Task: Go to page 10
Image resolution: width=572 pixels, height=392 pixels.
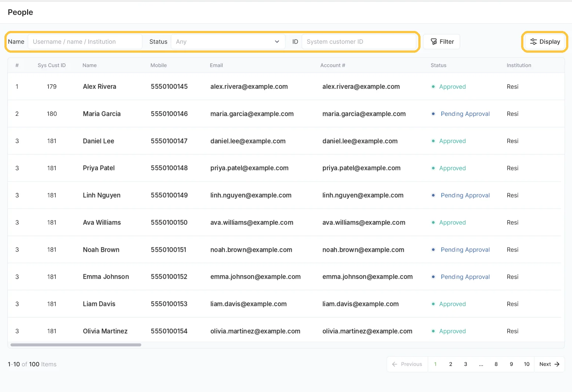Action: (x=527, y=364)
